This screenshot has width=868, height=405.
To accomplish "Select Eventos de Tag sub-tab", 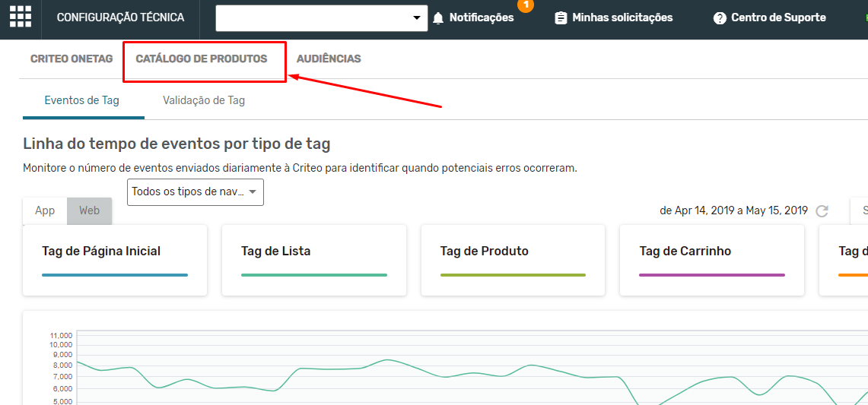I will tap(82, 101).
